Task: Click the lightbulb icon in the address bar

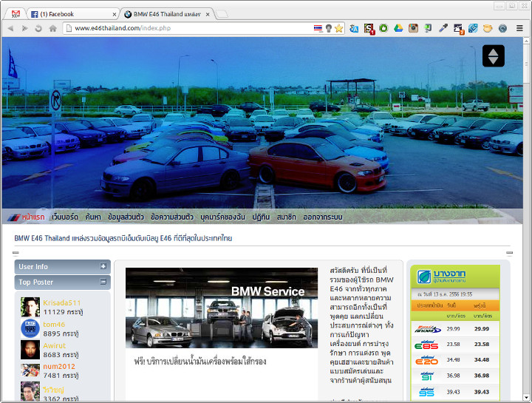Action: pyautogui.click(x=328, y=28)
